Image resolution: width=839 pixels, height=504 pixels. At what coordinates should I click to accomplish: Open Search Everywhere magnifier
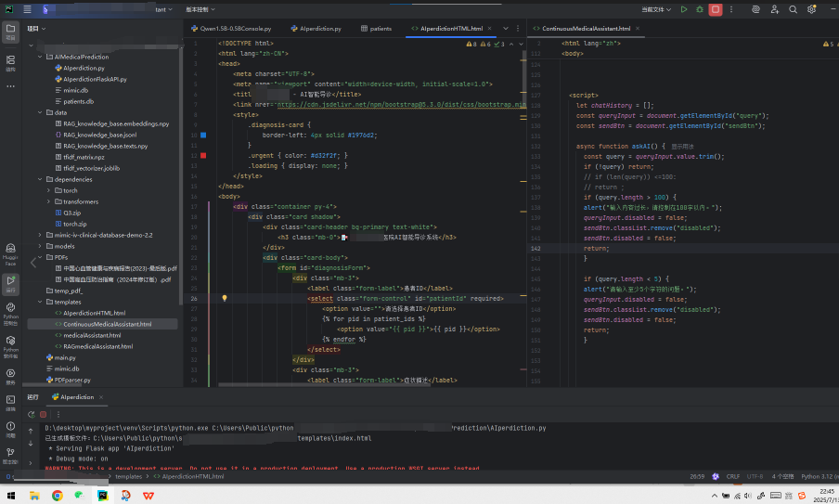click(793, 9)
